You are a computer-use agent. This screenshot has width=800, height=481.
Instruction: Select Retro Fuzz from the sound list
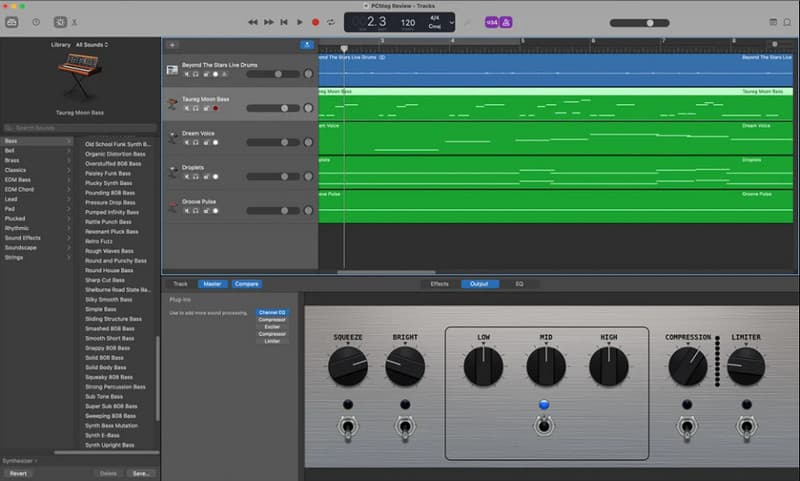100,241
